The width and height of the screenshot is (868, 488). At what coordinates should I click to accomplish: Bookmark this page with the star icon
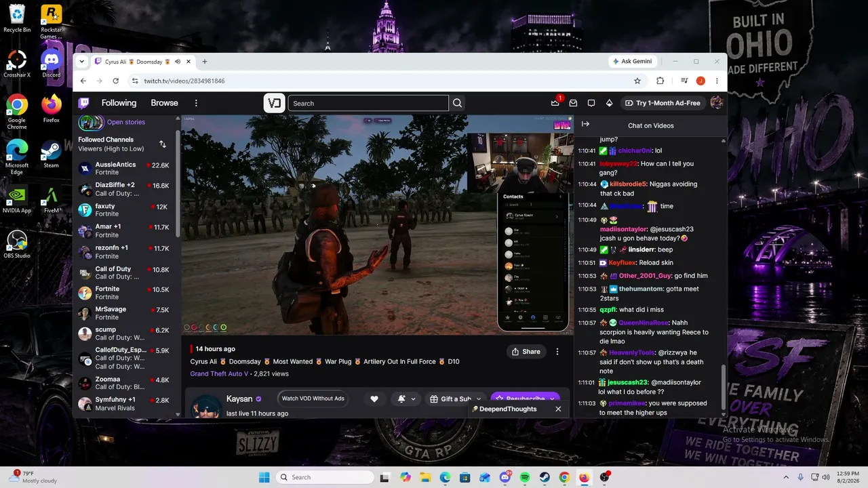coord(637,81)
